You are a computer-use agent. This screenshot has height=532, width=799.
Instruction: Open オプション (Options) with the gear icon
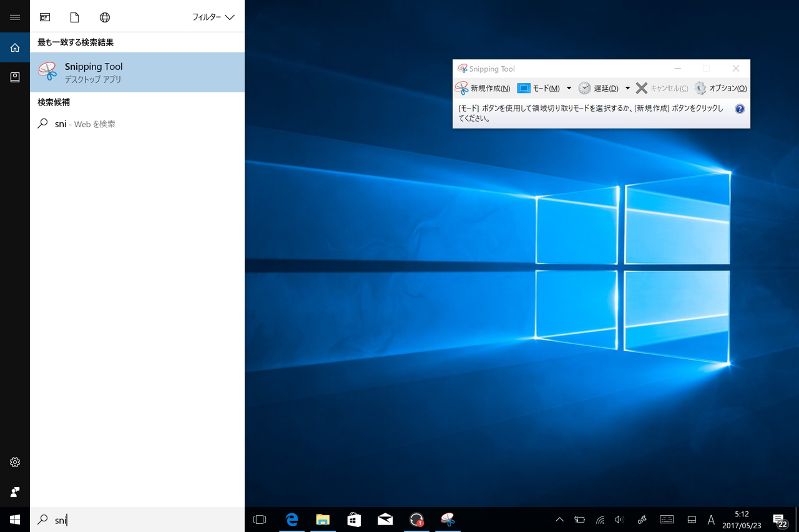[700, 88]
